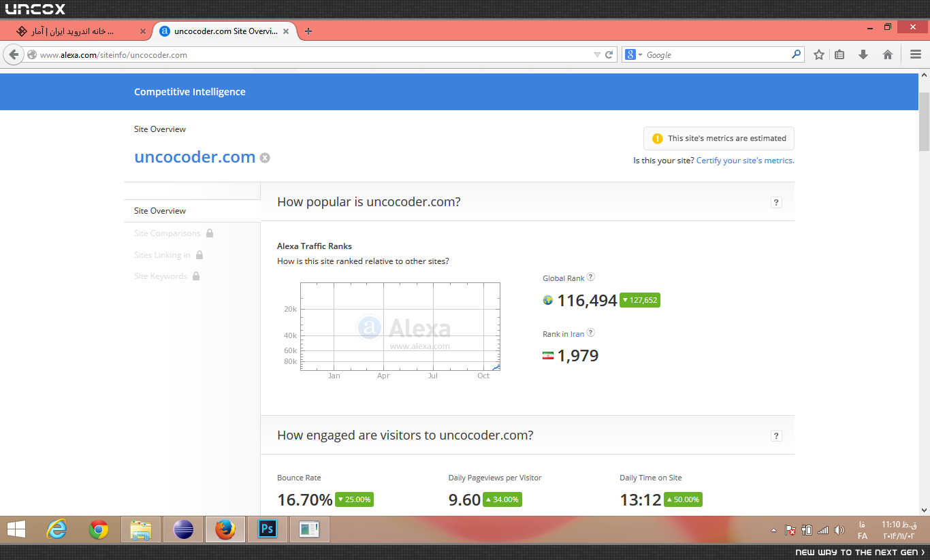930x560 pixels.
Task: Click the uncocoder.com site title
Action: point(195,157)
